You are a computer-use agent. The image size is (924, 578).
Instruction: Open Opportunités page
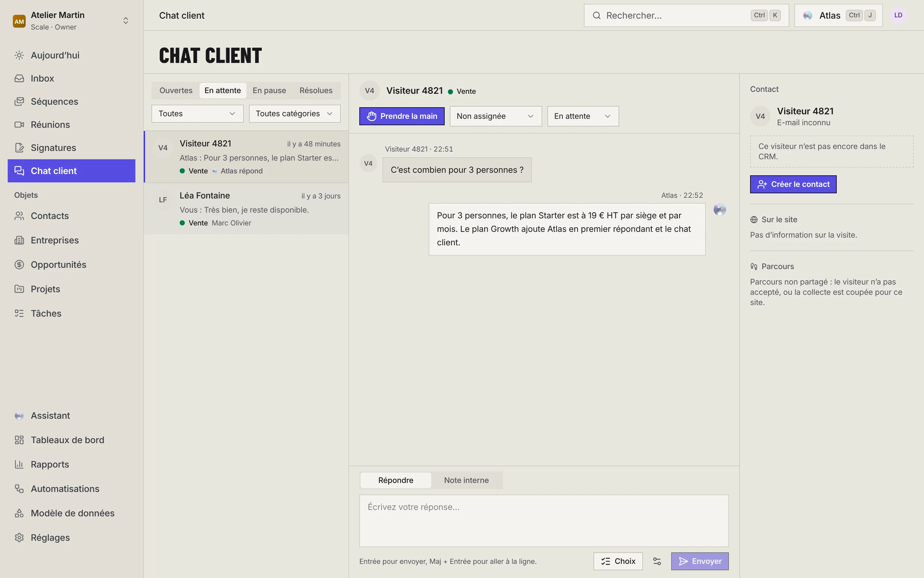[x=72, y=265]
